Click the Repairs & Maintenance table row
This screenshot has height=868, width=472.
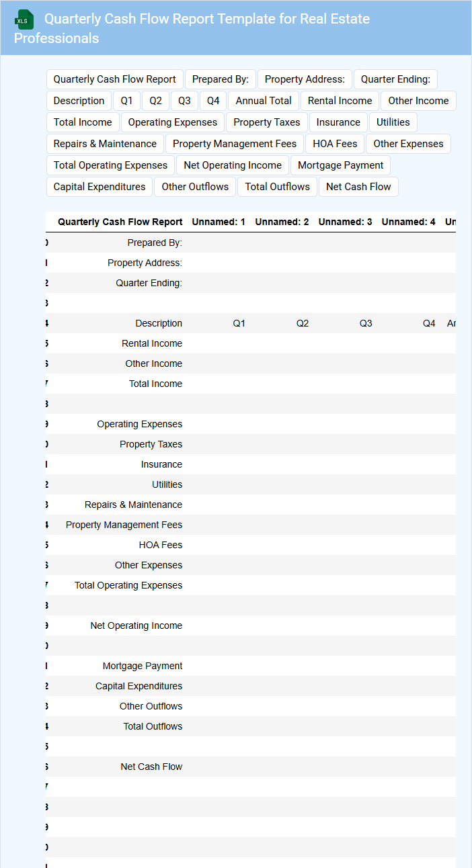(251, 505)
